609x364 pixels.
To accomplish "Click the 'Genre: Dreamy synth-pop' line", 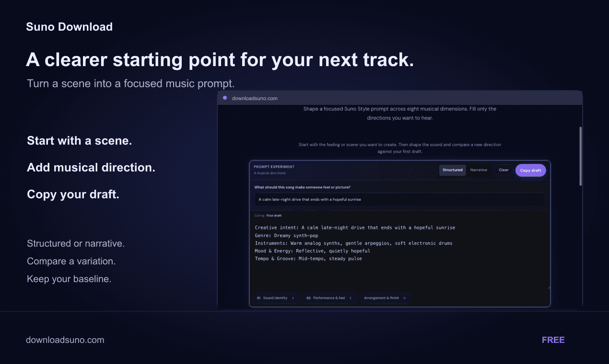I will click(286, 235).
